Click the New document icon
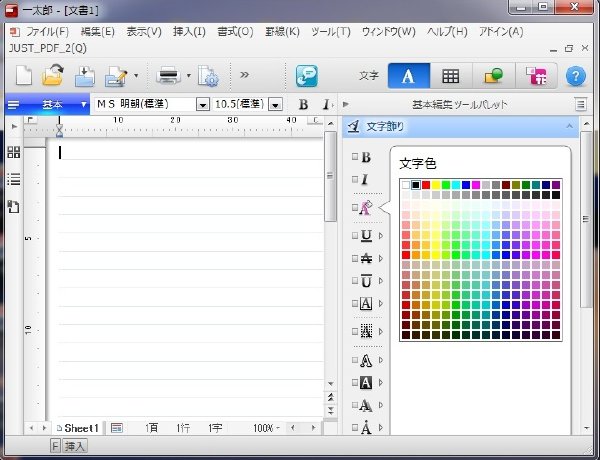The image size is (600, 460). pyautogui.click(x=24, y=75)
